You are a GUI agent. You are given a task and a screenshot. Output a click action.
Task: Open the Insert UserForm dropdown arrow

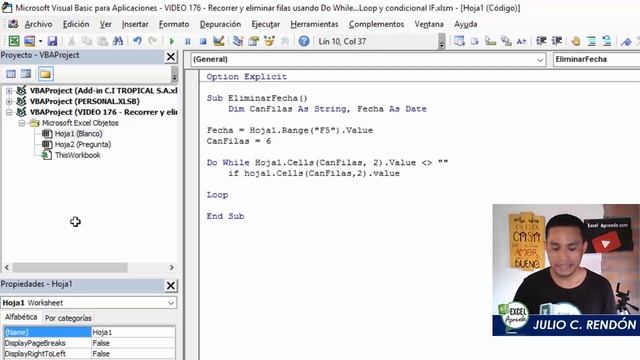click(x=40, y=41)
